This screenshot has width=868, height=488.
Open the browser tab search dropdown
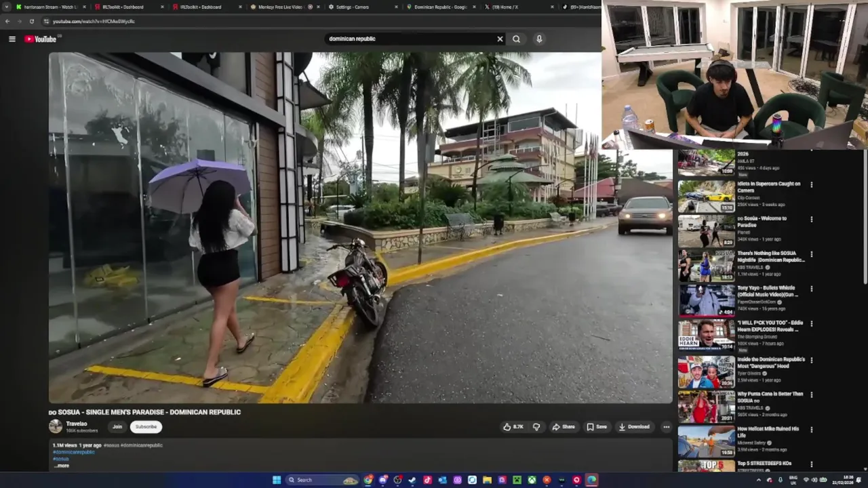tap(6, 7)
